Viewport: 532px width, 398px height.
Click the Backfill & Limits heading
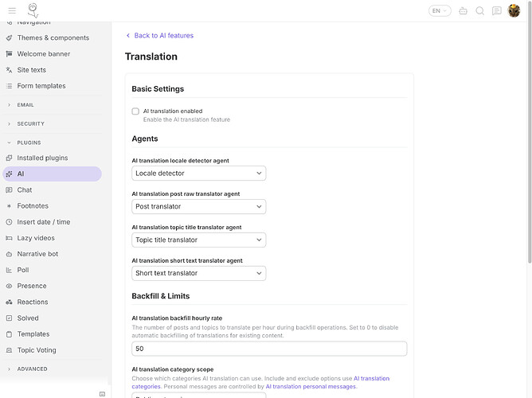point(161,296)
